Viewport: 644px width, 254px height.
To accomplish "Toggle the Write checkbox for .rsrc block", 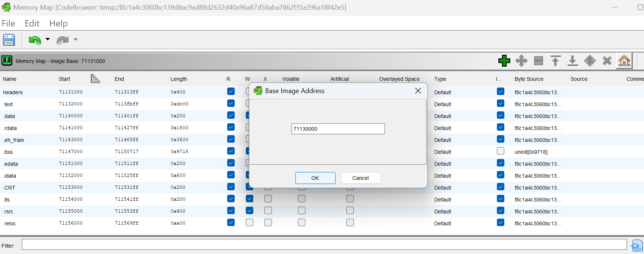I will click(x=250, y=210).
